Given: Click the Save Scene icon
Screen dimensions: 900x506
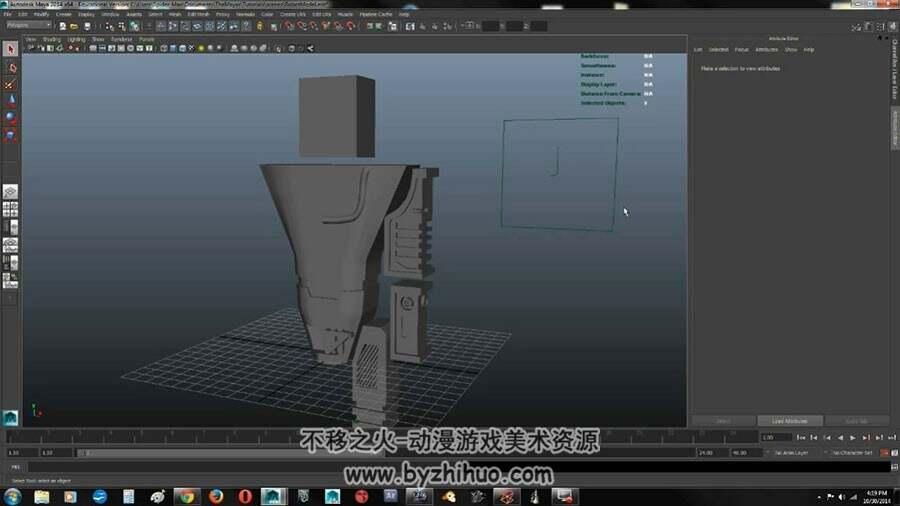Looking at the screenshot, I should pos(87,26).
